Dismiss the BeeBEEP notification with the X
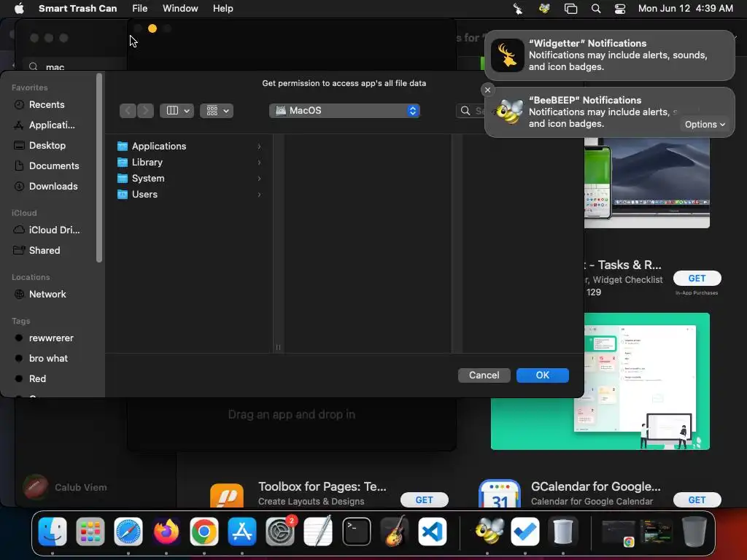 (487, 90)
